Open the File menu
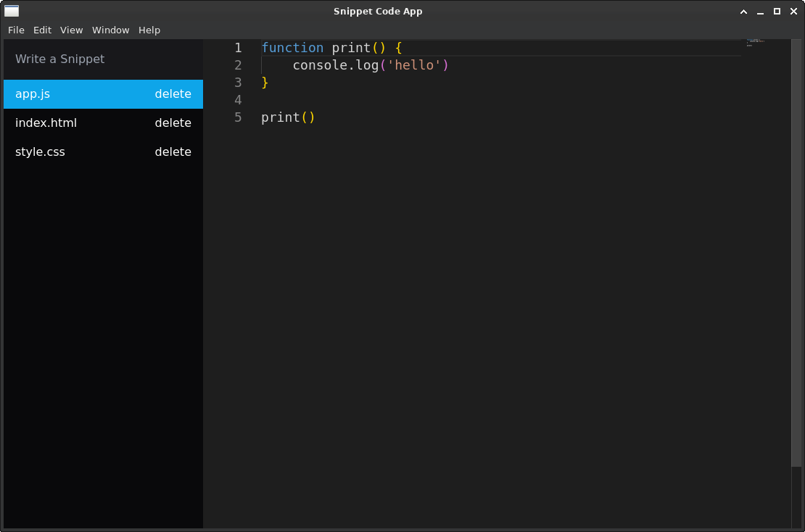Screen dimensions: 805x532 click(x=16, y=30)
